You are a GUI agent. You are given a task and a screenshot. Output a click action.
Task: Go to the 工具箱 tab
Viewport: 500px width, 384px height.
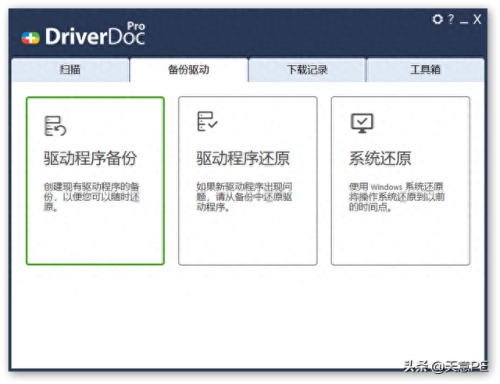pyautogui.click(x=425, y=70)
